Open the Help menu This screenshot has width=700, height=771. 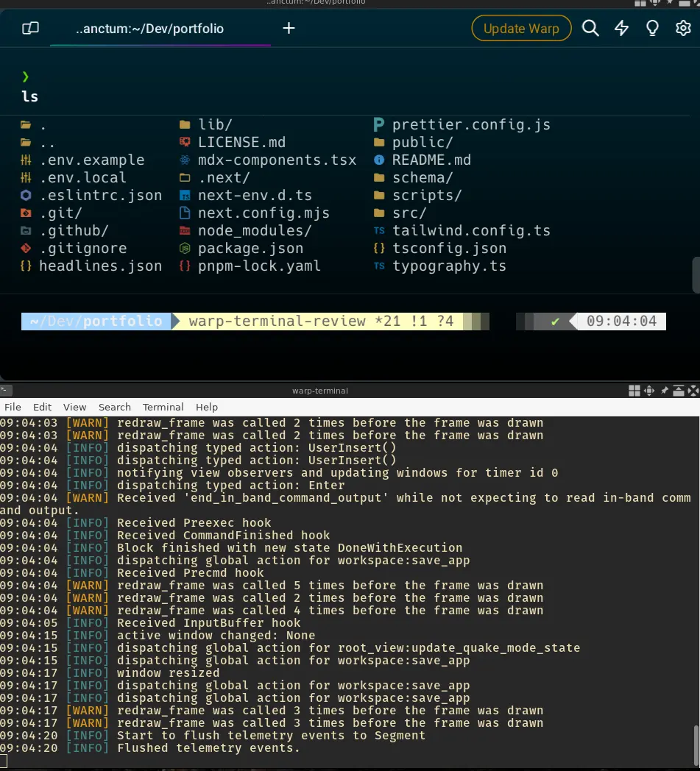tap(207, 407)
